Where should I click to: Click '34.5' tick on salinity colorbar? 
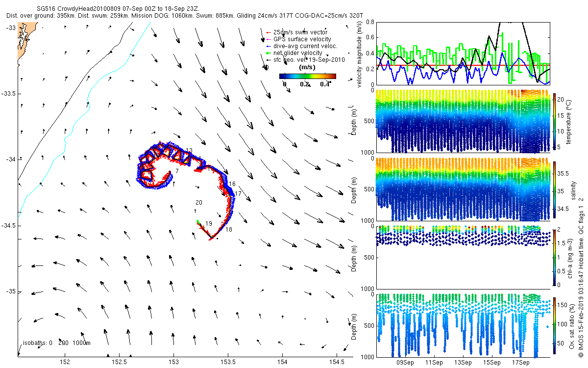(x=563, y=209)
